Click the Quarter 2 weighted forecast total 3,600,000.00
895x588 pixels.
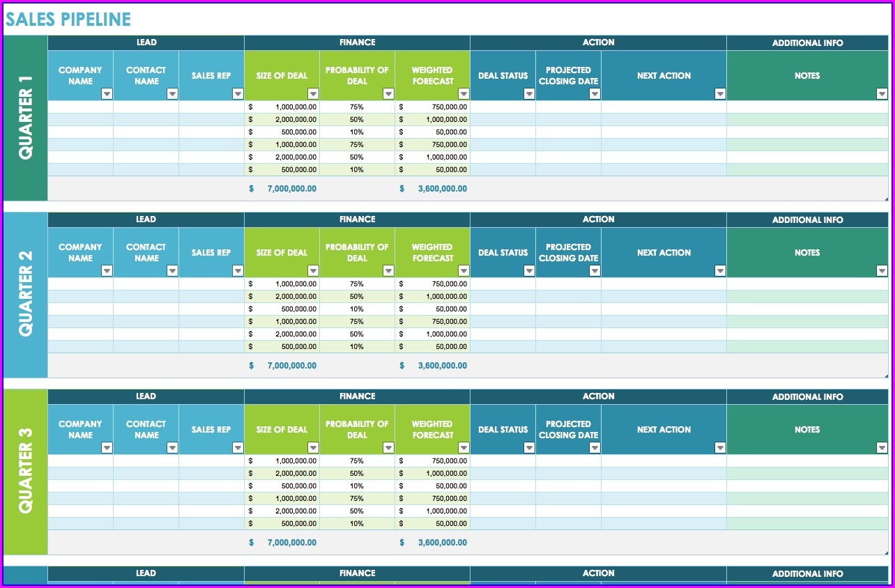click(x=442, y=366)
